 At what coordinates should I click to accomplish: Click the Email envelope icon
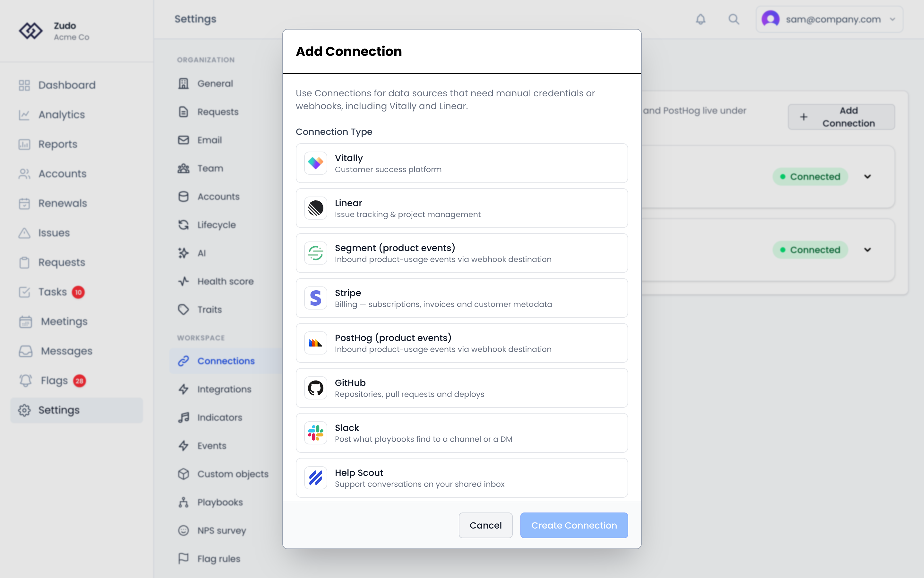coord(184,140)
